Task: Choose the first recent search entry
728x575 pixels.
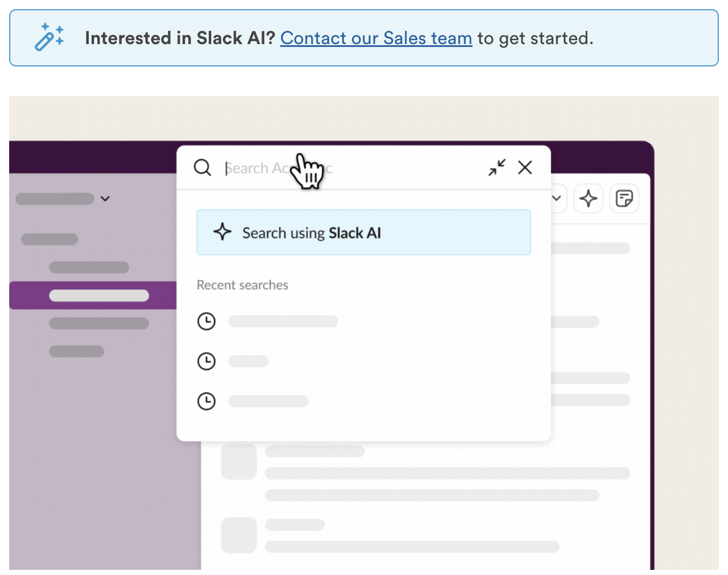Action: tap(283, 321)
